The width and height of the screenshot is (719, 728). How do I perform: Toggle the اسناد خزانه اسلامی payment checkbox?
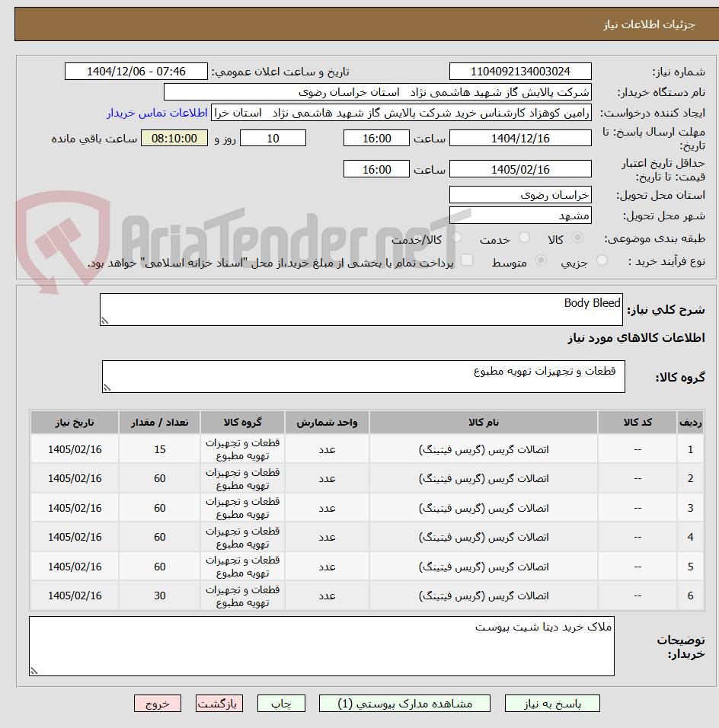click(x=467, y=260)
